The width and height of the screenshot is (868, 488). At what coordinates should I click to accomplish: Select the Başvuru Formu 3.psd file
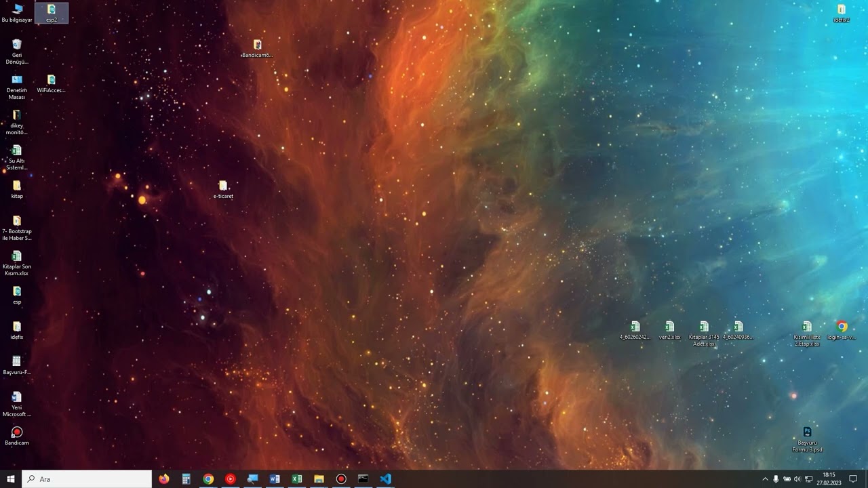[807, 439]
